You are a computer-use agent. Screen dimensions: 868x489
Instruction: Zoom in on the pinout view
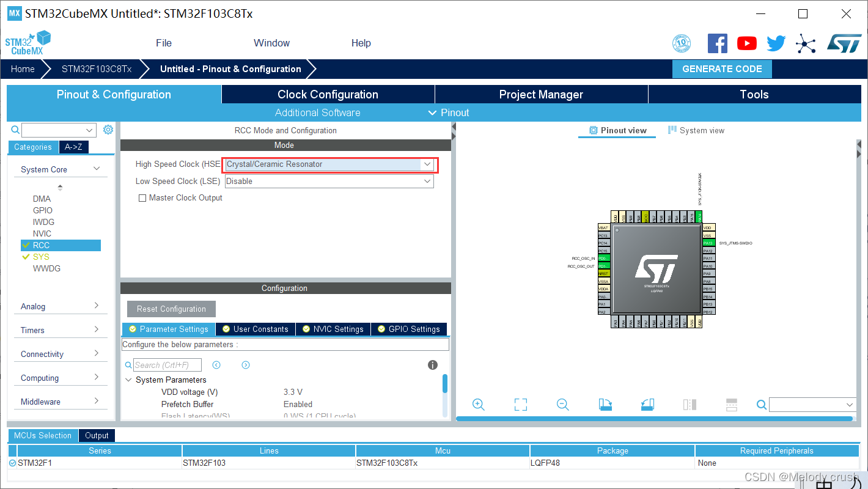click(479, 405)
